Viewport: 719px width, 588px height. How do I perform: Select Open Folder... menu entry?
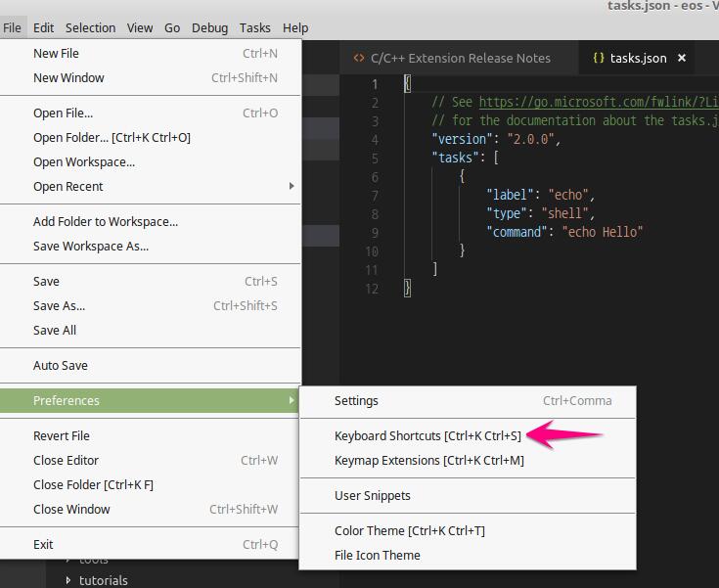coord(151,138)
